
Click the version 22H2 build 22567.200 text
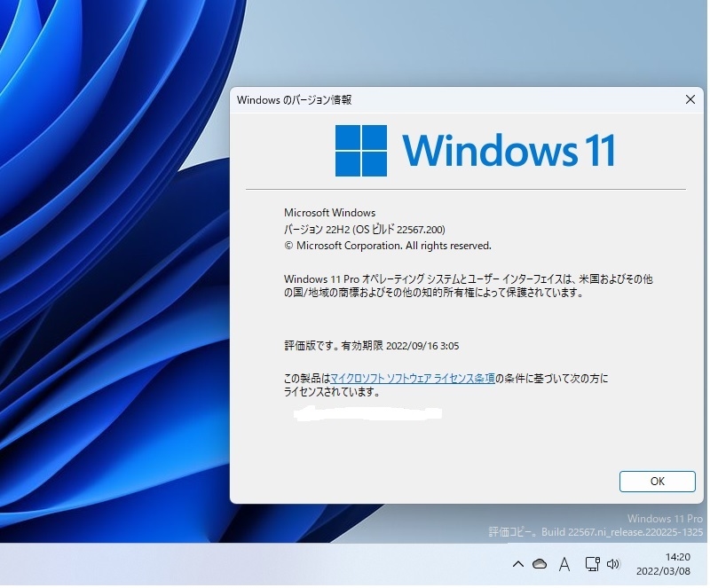(x=366, y=231)
